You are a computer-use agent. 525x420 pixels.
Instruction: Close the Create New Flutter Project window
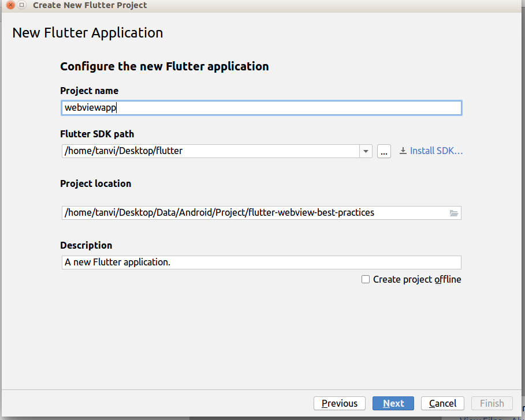[10, 5]
